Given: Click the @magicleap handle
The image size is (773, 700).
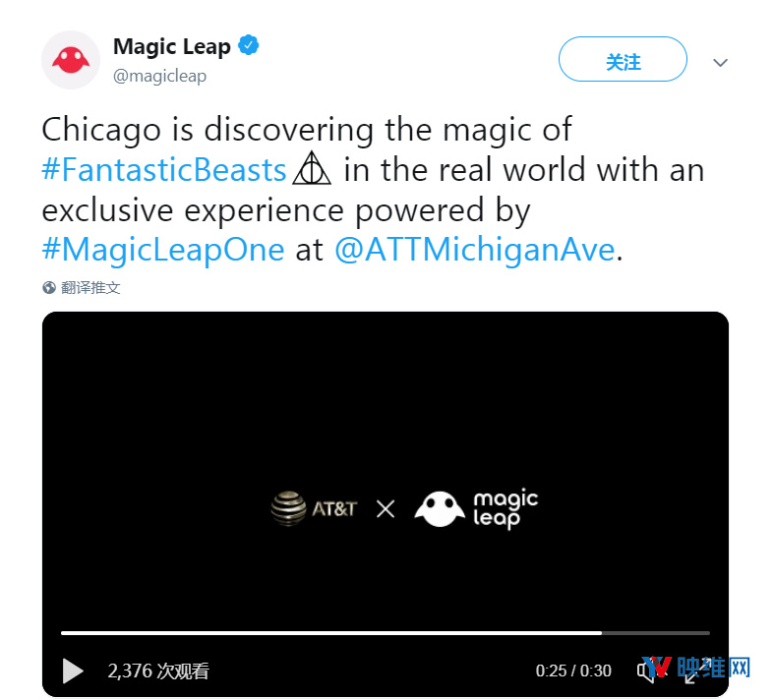Looking at the screenshot, I should tap(159, 76).
